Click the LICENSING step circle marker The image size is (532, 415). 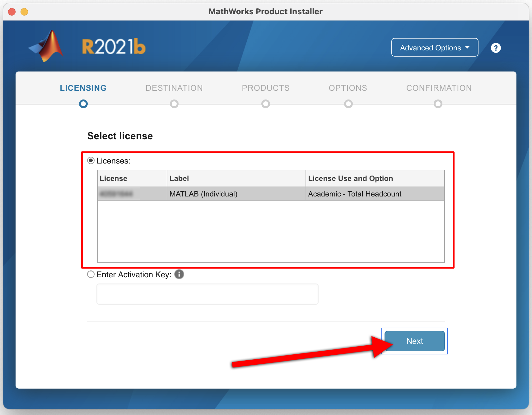[x=83, y=104]
